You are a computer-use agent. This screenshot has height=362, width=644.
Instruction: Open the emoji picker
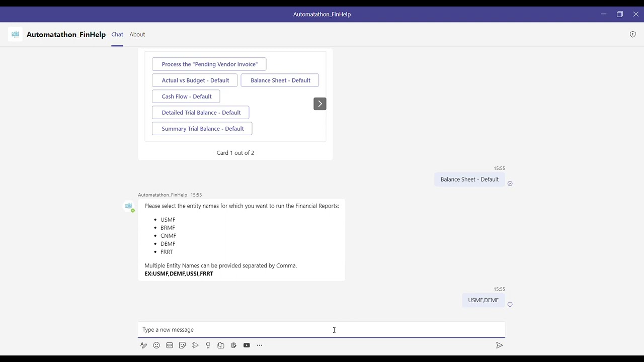156,345
